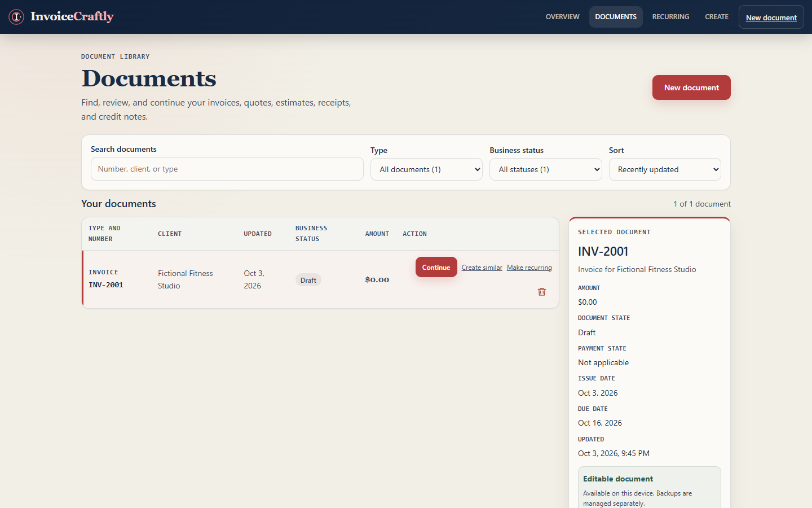Click the red New document button
812x508 pixels.
click(691, 87)
